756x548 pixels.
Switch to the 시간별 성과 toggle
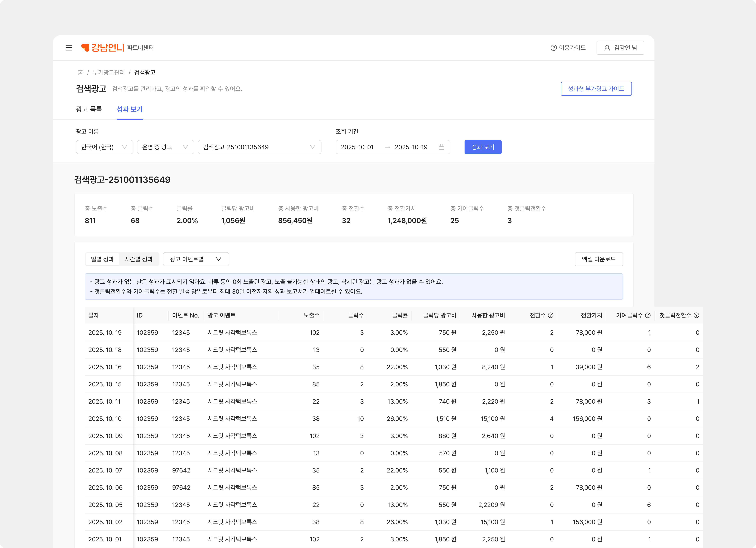click(139, 259)
